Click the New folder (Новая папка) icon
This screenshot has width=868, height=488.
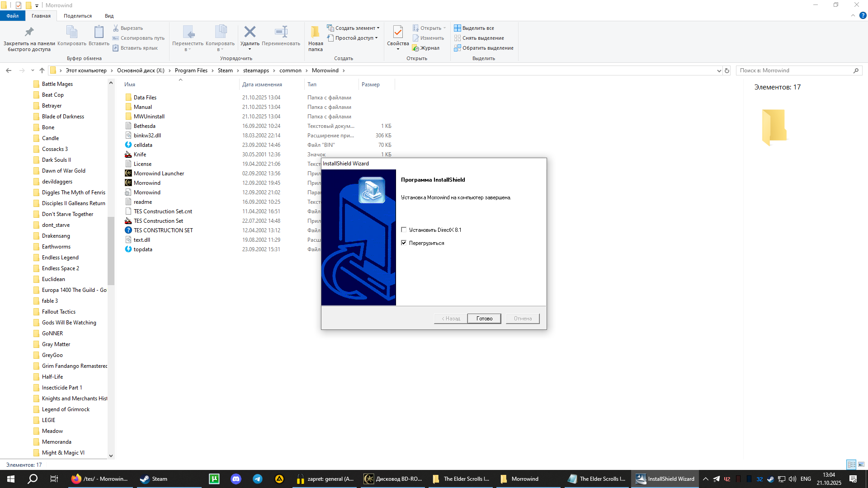click(x=315, y=33)
